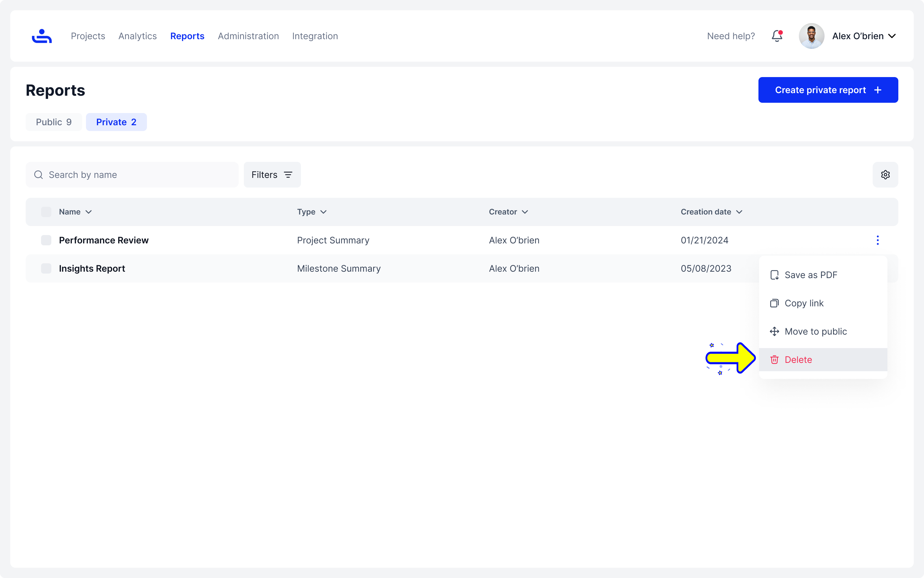Click Create private report button

(828, 90)
